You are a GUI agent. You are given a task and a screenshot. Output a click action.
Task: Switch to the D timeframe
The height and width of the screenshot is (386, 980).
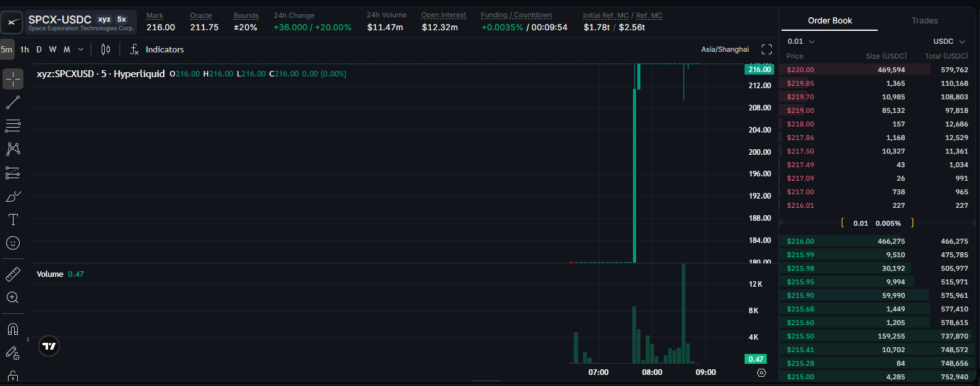[39, 49]
